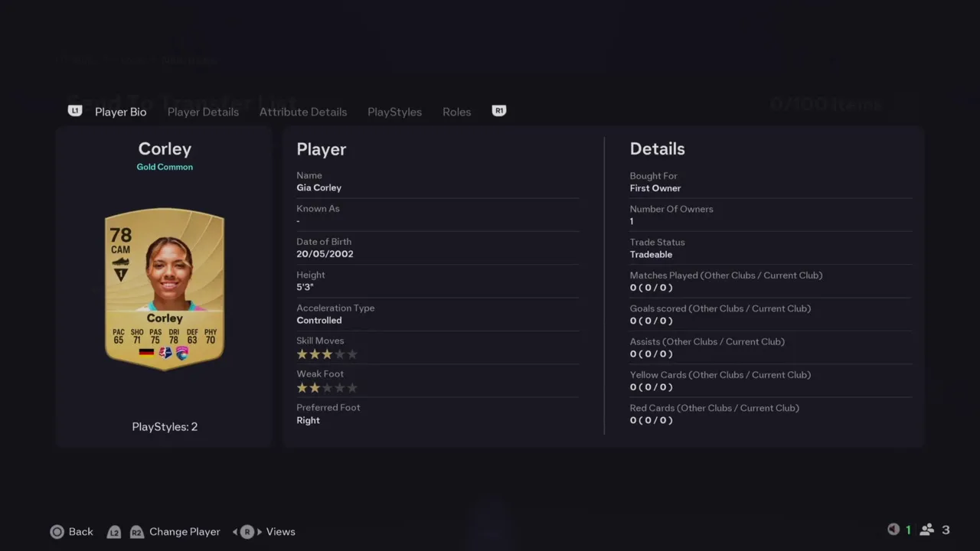Open the Player Bio tab

(121, 112)
